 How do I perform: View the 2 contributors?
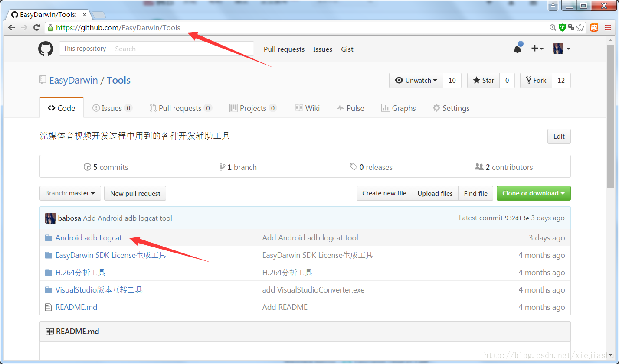pos(504,167)
